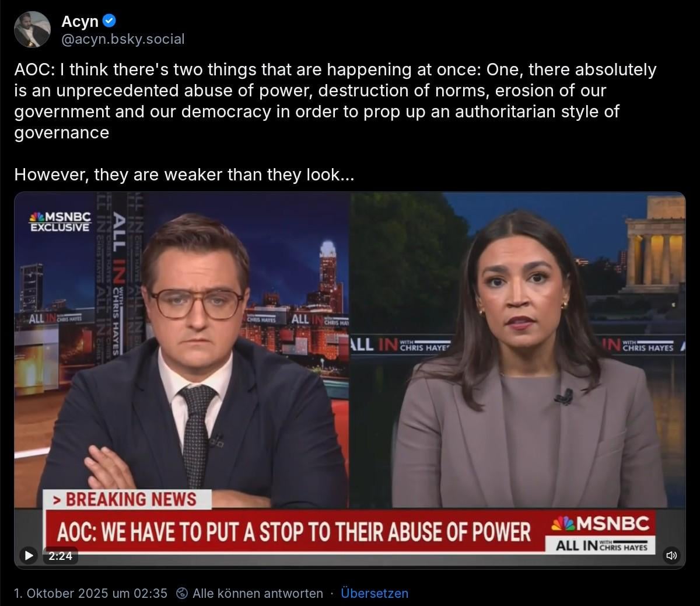Image resolution: width=700 pixels, height=606 pixels.
Task: Click the right video pane with woman speaking
Action: point(517,350)
